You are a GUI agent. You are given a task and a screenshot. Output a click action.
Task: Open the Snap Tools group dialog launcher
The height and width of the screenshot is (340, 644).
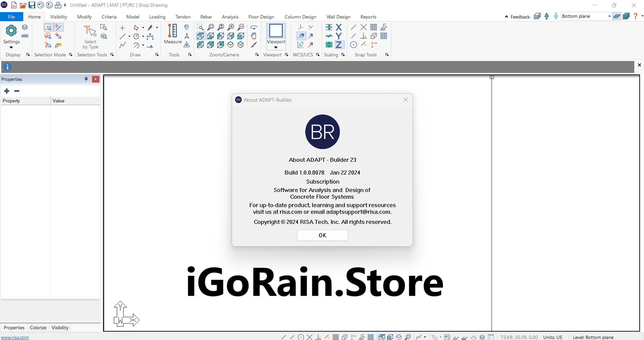(387, 55)
